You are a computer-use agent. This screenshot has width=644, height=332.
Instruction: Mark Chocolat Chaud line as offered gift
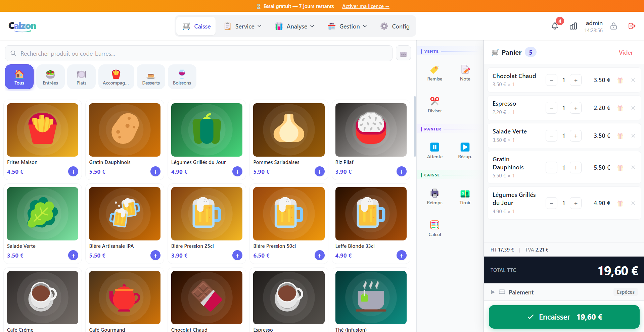620,80
